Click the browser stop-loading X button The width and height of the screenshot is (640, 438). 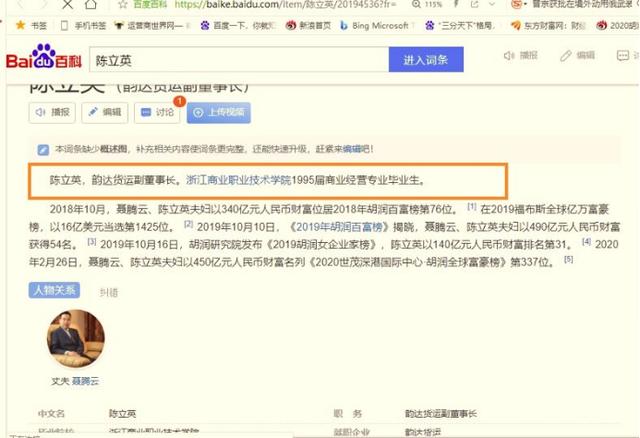click(67, 4)
